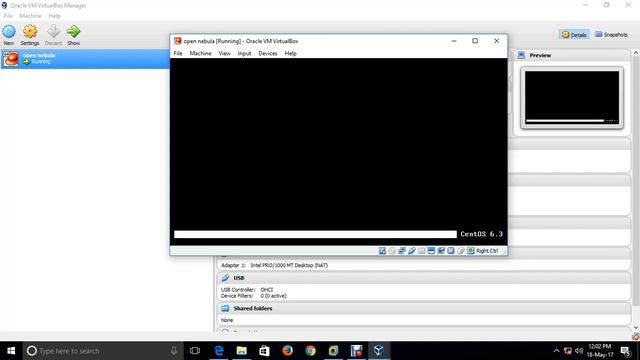Click the CentOS boot progress bar
640x360 pixels.
[315, 234]
